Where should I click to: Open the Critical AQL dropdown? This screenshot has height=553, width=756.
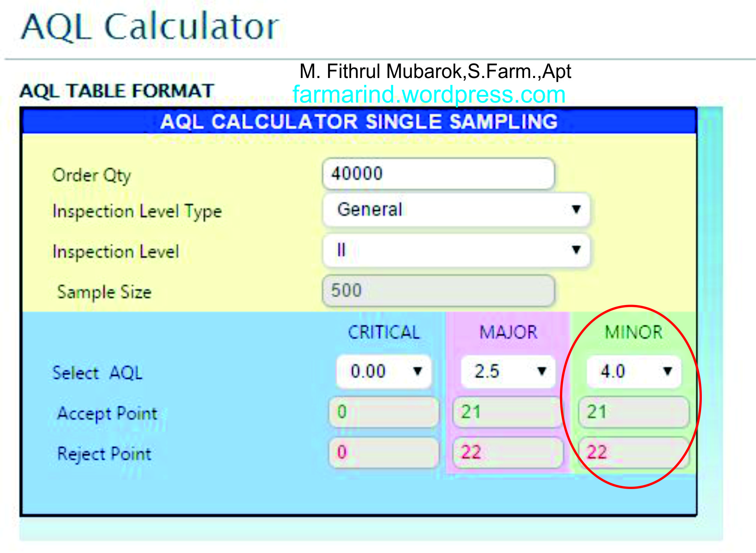point(384,371)
